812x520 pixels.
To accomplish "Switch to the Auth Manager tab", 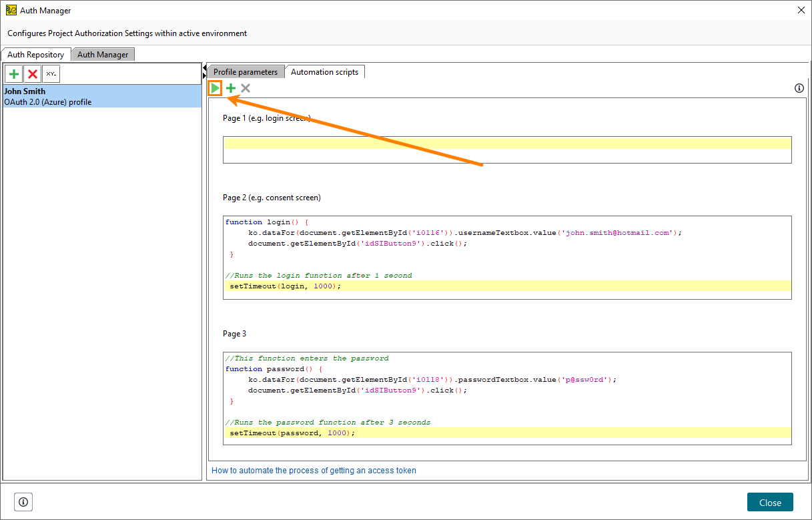I will (103, 54).
